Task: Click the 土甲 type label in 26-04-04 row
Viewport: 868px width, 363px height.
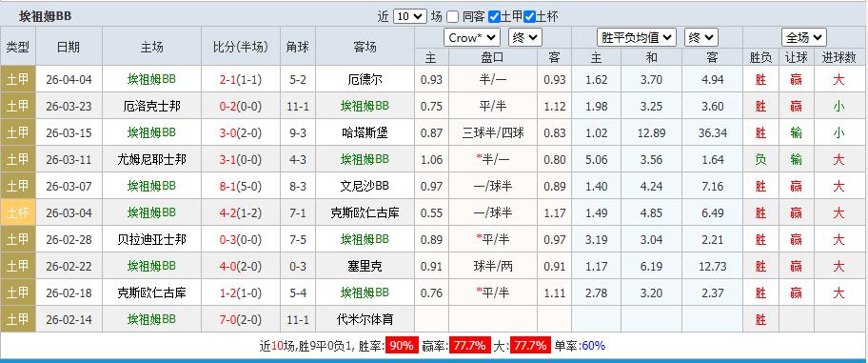Action: 18,80
